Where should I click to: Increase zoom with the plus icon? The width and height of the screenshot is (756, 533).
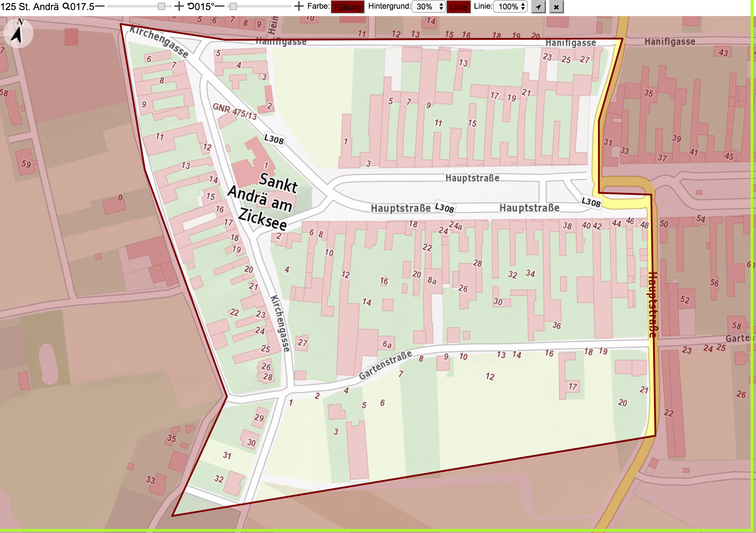[179, 6]
